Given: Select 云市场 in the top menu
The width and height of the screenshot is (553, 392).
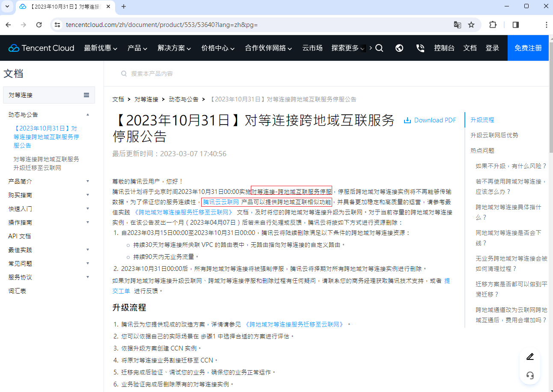Looking at the screenshot, I should [x=312, y=48].
